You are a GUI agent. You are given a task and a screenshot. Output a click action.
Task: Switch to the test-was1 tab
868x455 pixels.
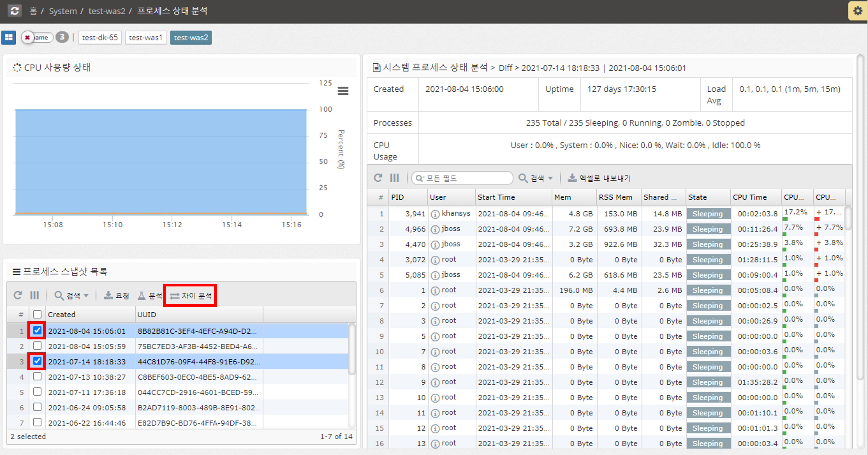click(x=146, y=38)
